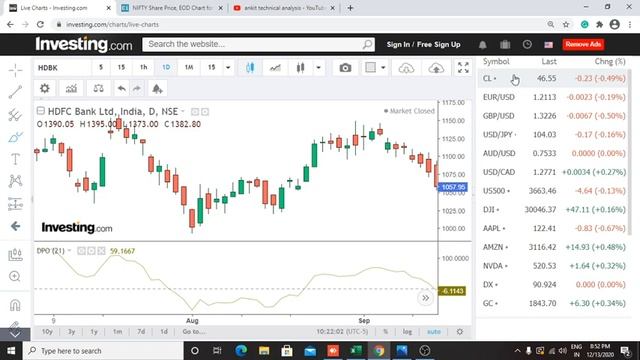Open Excel from the taskbar

point(356,350)
